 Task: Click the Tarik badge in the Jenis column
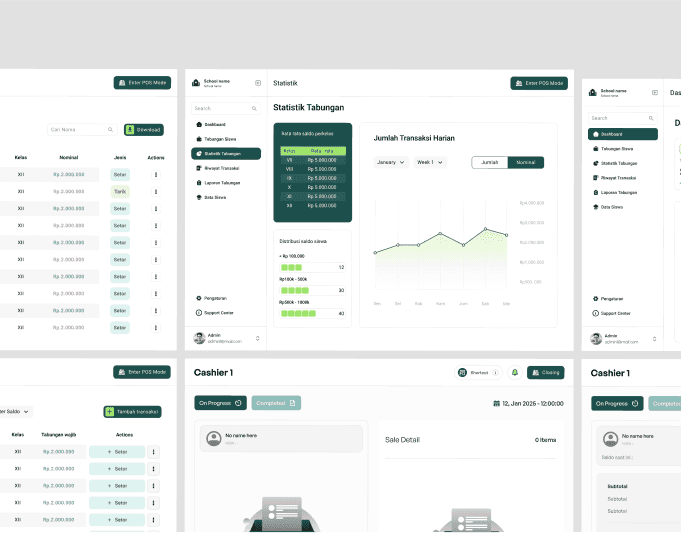coord(120,192)
